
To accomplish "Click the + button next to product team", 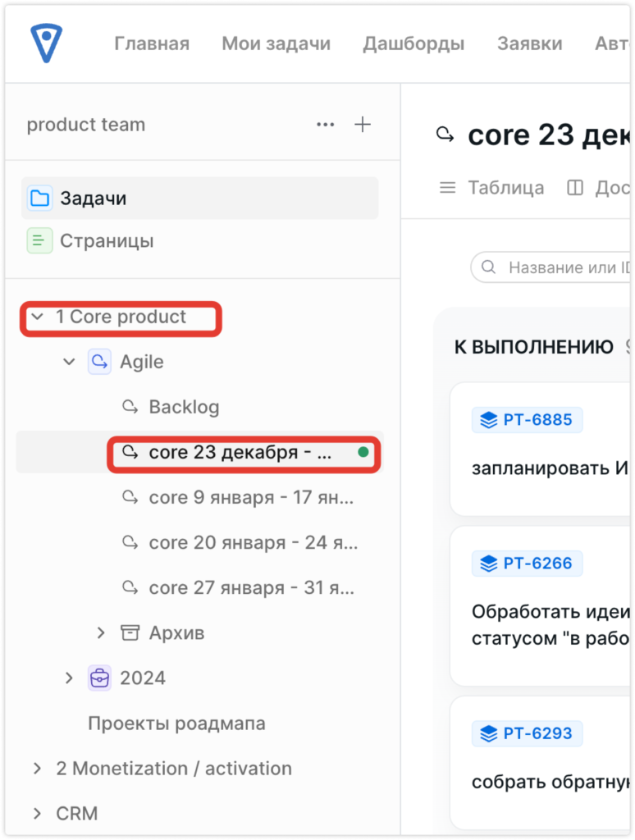I will (x=362, y=124).
